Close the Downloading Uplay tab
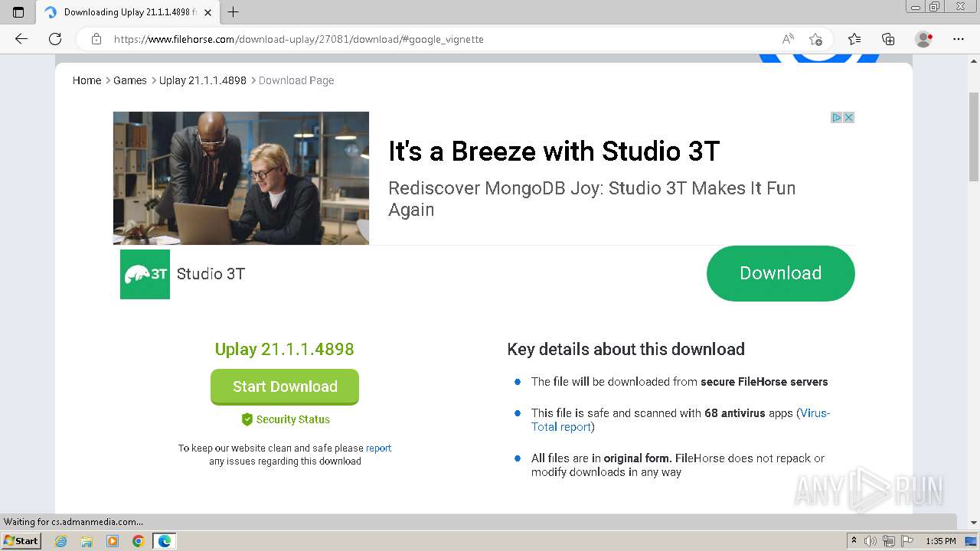 pos(207,12)
